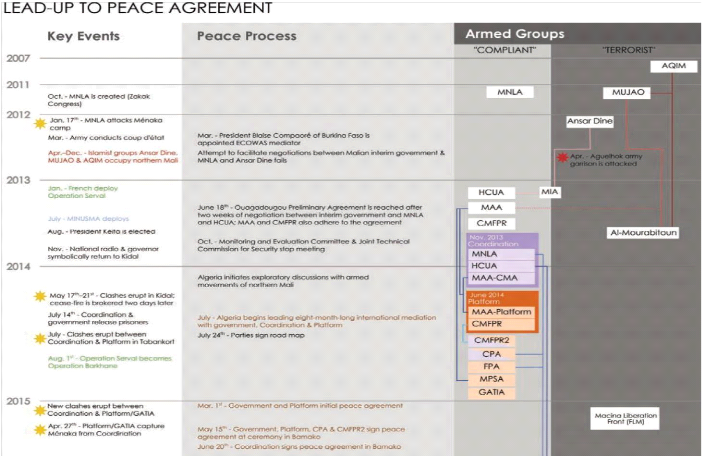Click "May 15th - Government, Platform, CPA" text

click(x=301, y=433)
